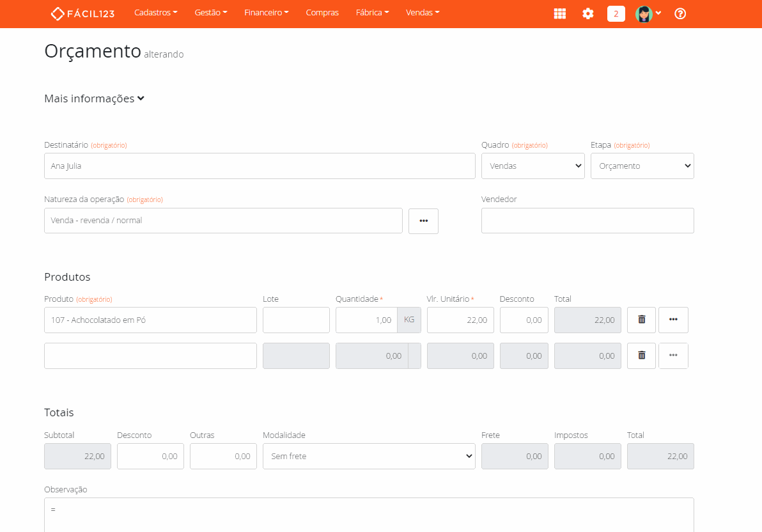Click trash icon on the empty product row
The width and height of the screenshot is (762, 532).
click(x=641, y=356)
